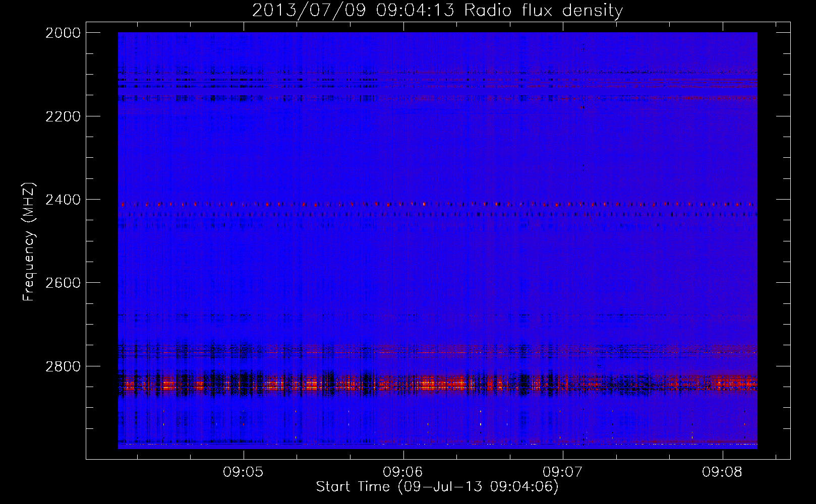Select the 2000 frequency tick label
Screen dimensions: 816x504
click(63, 33)
